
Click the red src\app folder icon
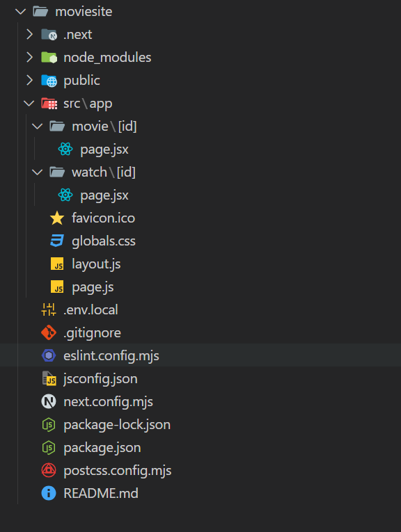[49, 104]
